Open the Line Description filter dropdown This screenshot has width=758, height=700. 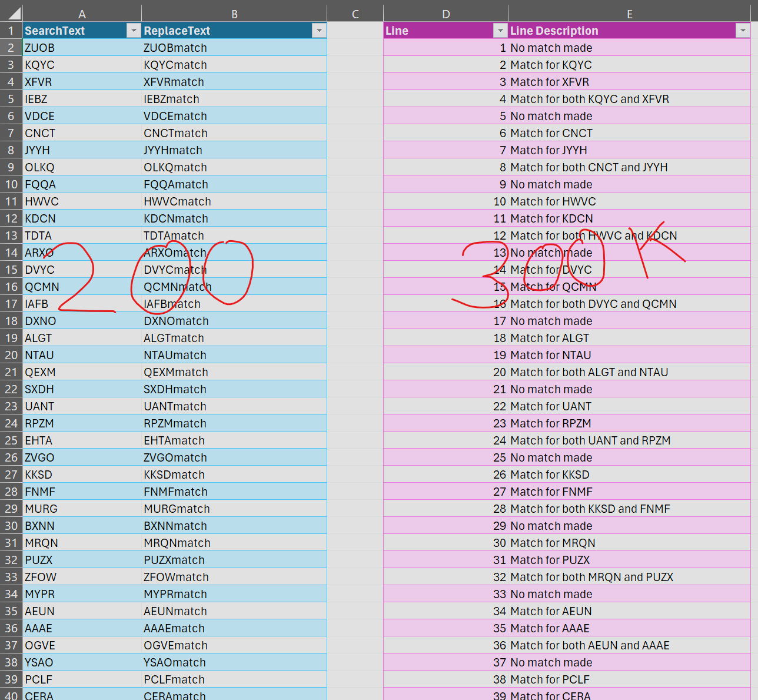pos(743,31)
